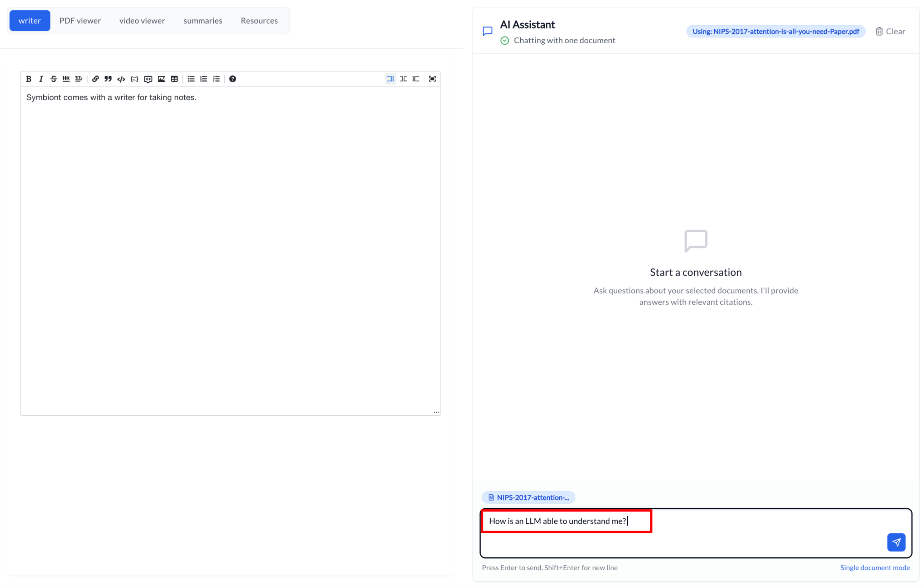Switch to the PDF viewer tab
Screen dimensions: 924x586
click(80, 21)
